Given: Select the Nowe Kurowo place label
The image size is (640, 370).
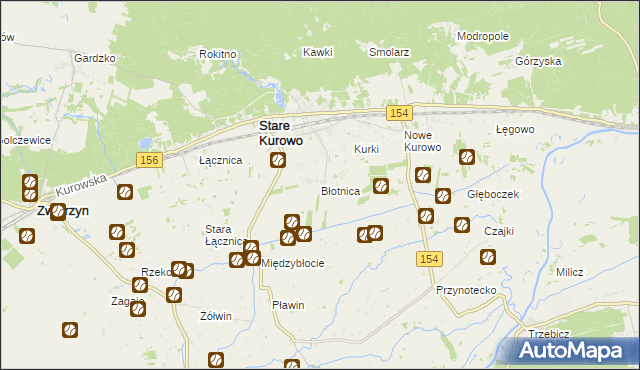Looking at the screenshot, I should coord(422,141).
